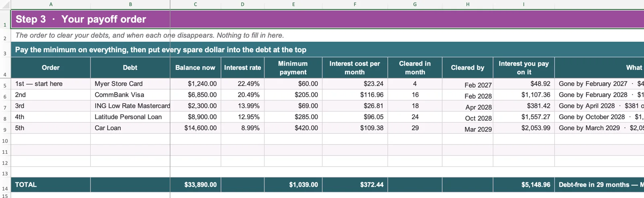Select the $372.44 total interest cost cell
Image resolution: width=644 pixels, height=198 pixels.
[355, 185]
